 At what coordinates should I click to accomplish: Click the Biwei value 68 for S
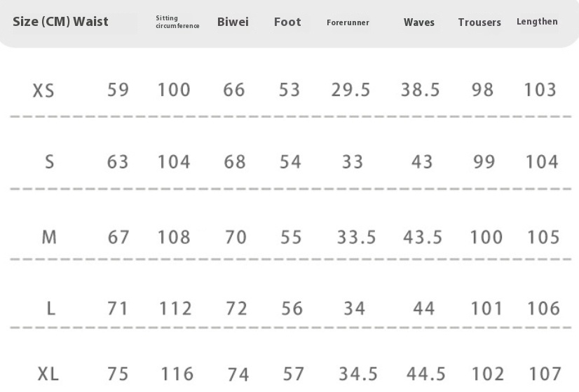tap(235, 162)
